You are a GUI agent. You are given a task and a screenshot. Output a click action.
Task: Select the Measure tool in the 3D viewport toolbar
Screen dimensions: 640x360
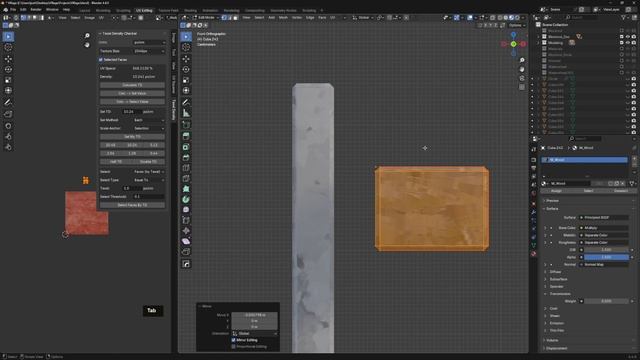[x=186, y=113]
